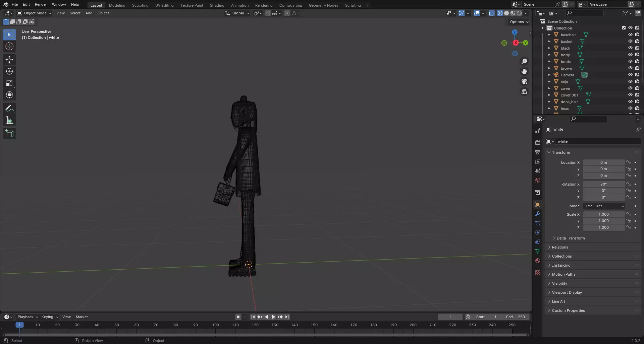Image resolution: width=644 pixels, height=344 pixels.
Task: Edit the End frame 250 field
Action: (516, 317)
